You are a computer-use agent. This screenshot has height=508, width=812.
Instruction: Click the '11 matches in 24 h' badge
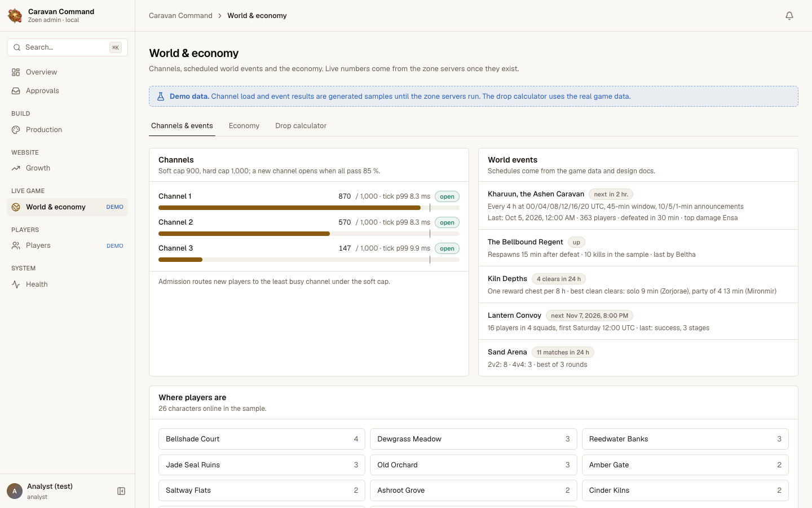tap(563, 352)
